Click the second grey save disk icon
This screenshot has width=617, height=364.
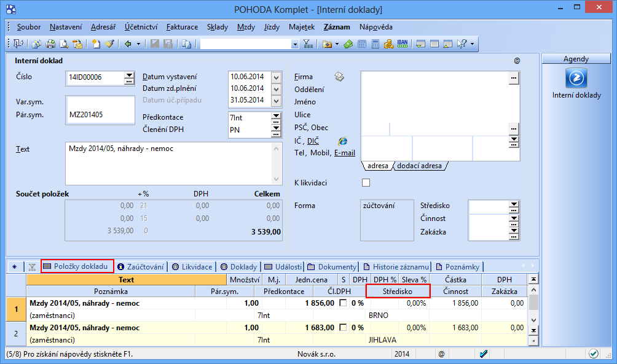(168, 44)
